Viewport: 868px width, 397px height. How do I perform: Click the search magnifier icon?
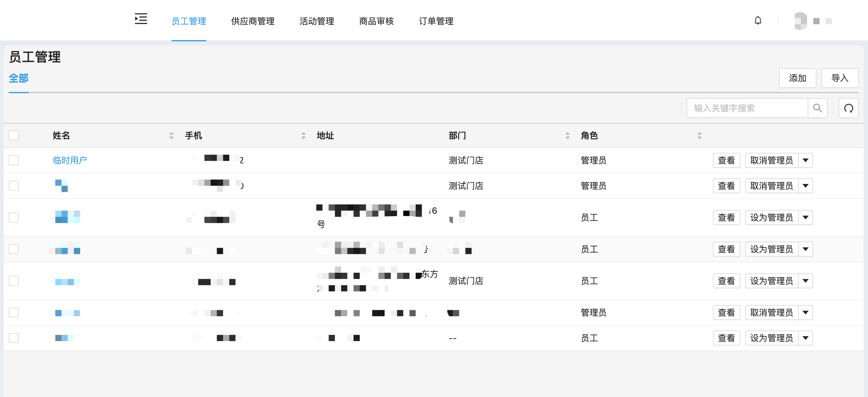pos(817,108)
